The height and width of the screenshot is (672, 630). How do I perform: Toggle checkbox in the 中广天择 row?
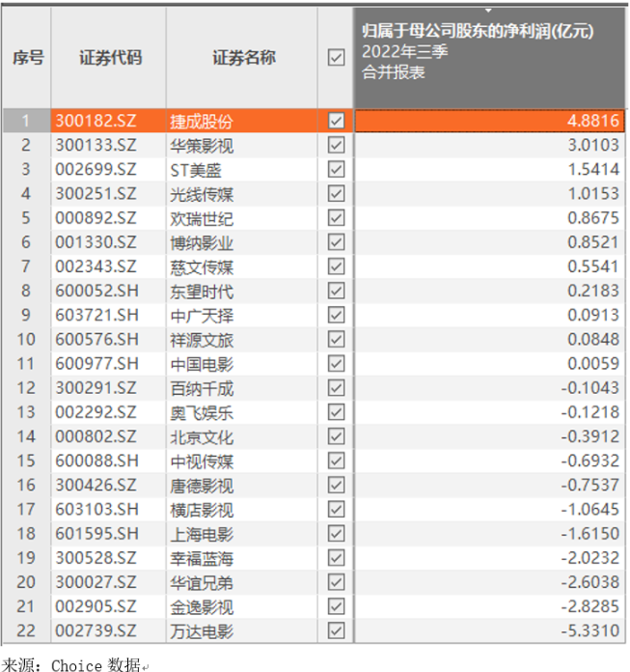click(x=336, y=315)
